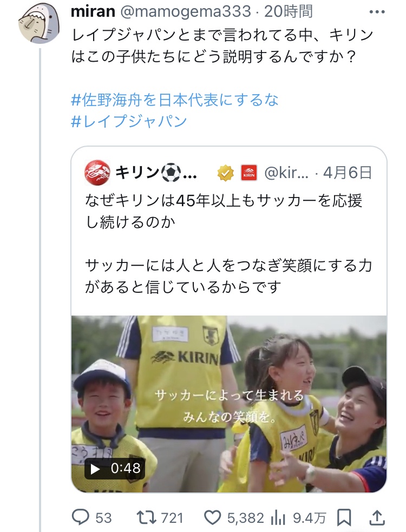Open the miran display name
Viewport: 406px width, 532px height.
(x=93, y=12)
